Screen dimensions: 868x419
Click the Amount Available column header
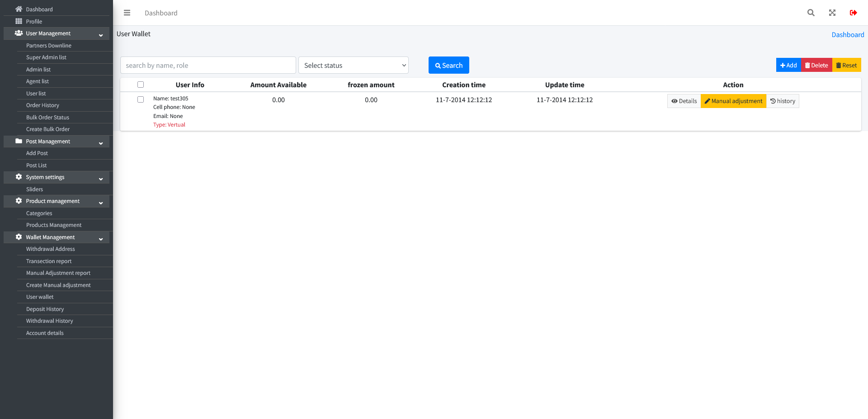coord(278,85)
